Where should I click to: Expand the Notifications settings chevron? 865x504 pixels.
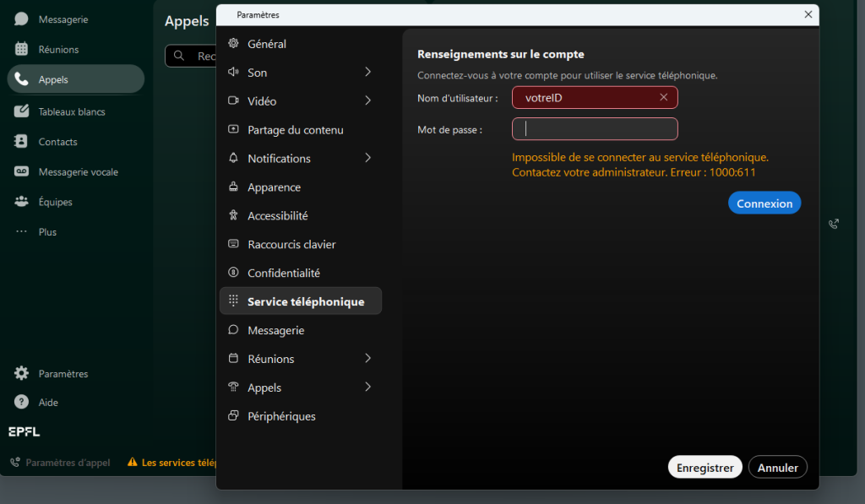click(368, 158)
